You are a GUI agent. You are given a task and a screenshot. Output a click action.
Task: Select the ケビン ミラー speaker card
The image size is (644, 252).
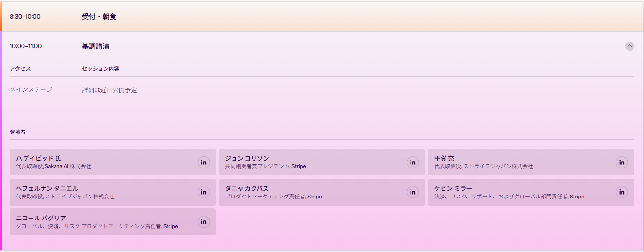(x=531, y=192)
